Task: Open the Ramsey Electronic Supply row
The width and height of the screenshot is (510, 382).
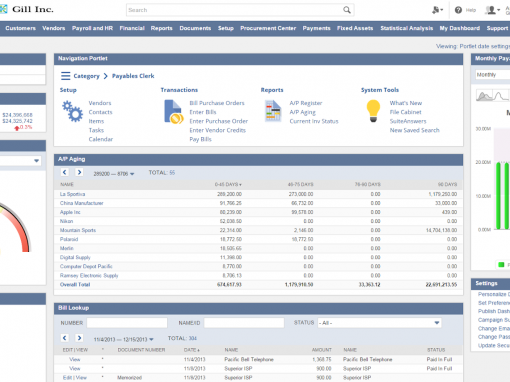Action: pyautogui.click(x=89, y=275)
